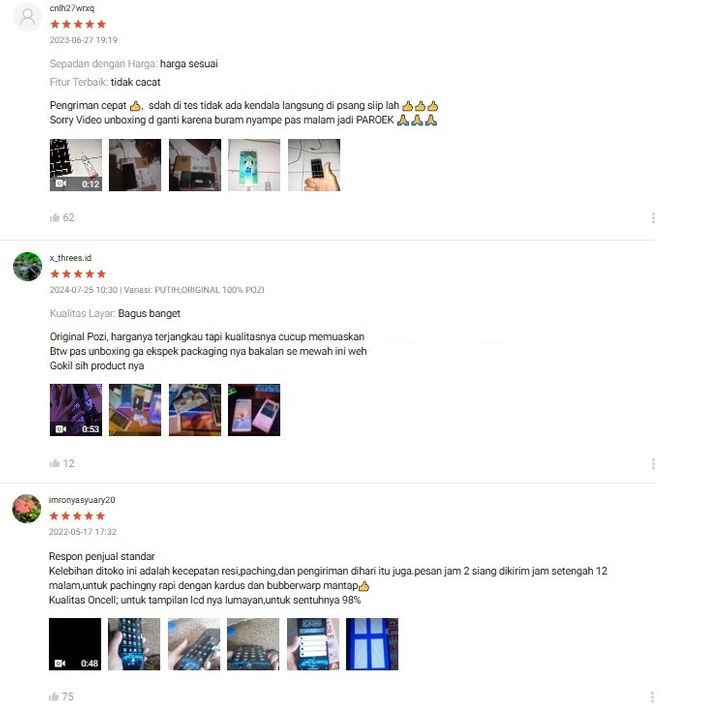Like the review by cnlh27wrxq
The image size is (726, 726).
pos(55,218)
